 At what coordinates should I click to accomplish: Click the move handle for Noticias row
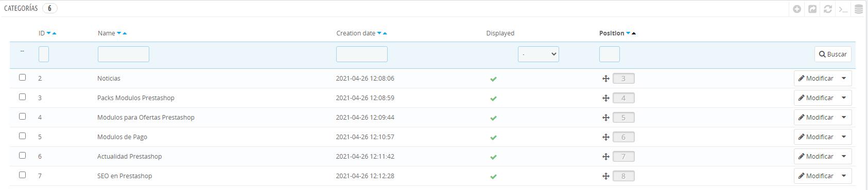606,79
